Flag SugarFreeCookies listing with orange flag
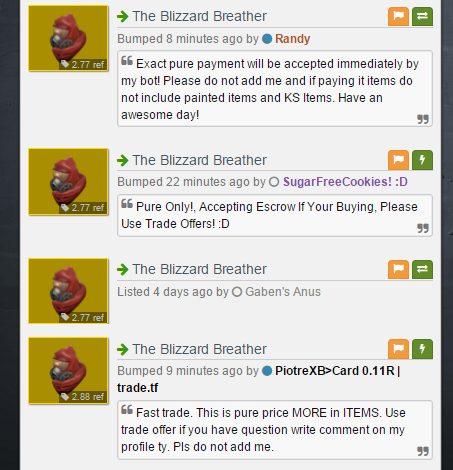This screenshot has width=453, height=470. (x=398, y=160)
